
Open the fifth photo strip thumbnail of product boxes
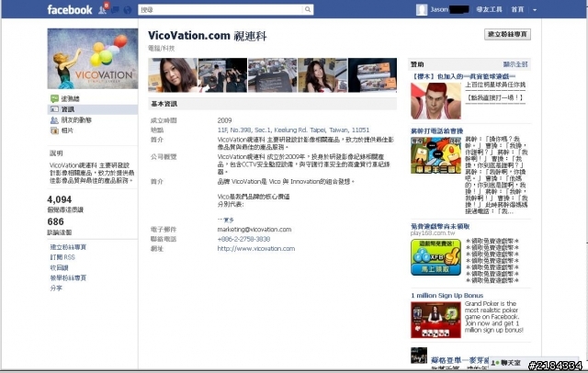click(x=372, y=75)
